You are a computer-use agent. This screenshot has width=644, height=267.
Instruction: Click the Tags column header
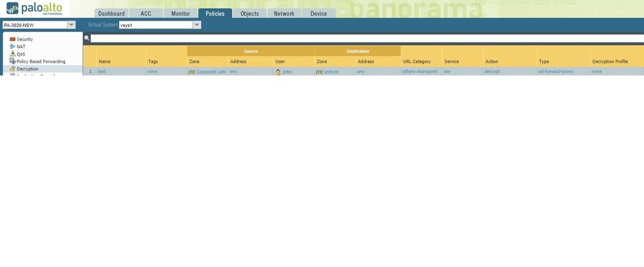click(x=153, y=62)
